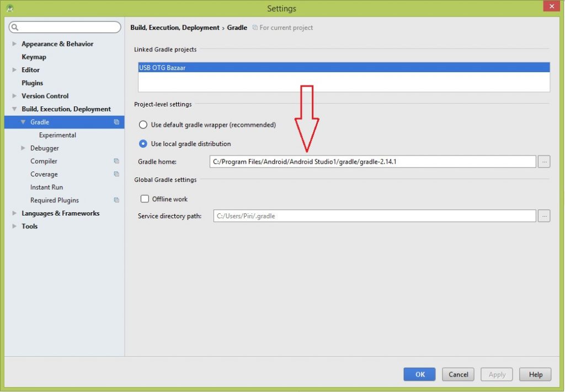Click the icon next to Required Plugins

pos(116,200)
